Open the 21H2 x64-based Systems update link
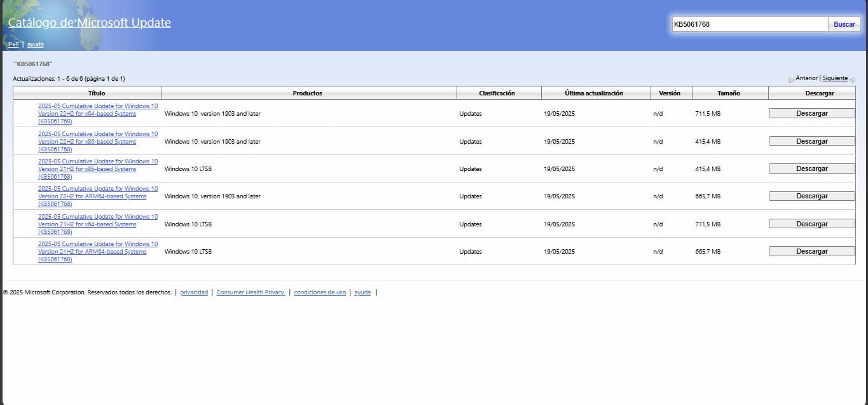 pos(98,224)
